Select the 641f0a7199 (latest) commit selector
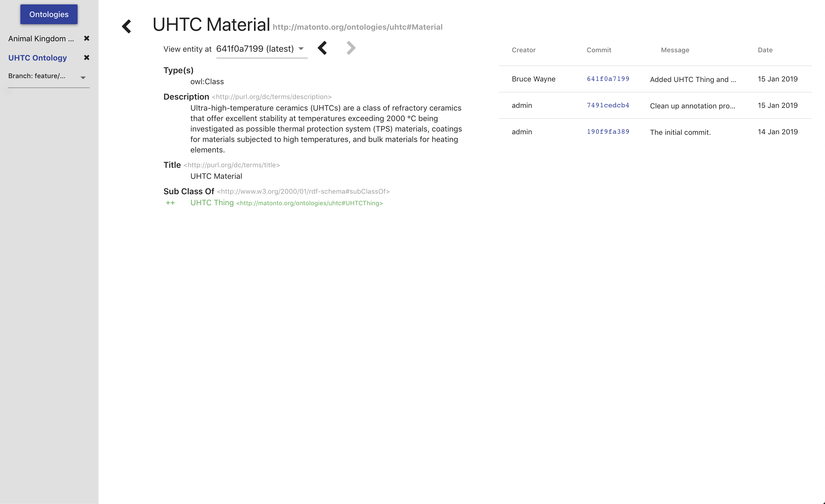The height and width of the screenshot is (504, 825). tap(255, 49)
